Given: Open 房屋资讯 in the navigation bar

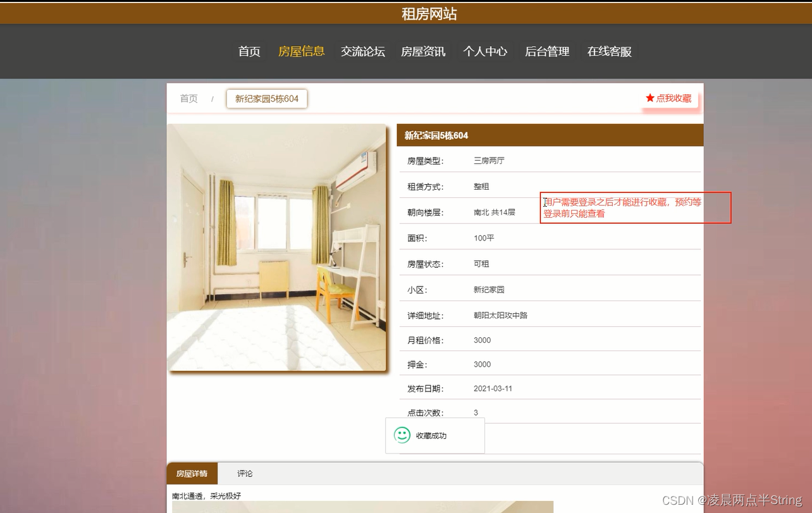Looking at the screenshot, I should pyautogui.click(x=423, y=52).
